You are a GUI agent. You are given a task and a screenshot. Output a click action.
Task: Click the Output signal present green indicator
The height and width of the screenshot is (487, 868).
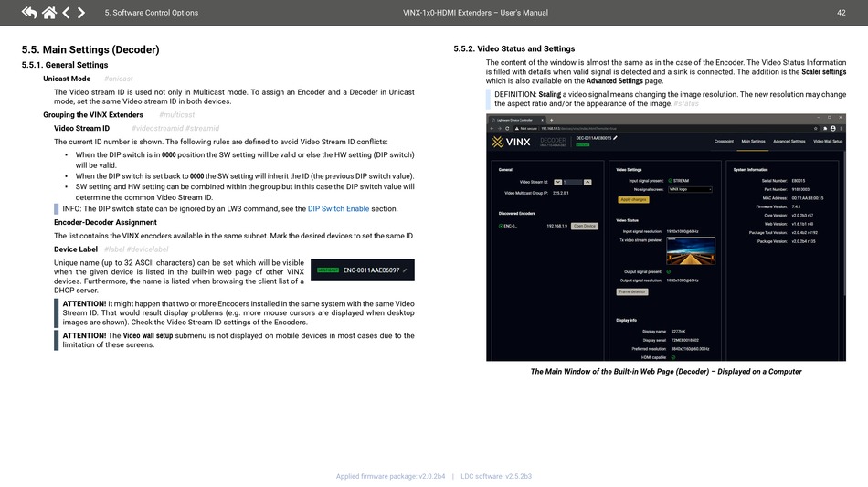[x=669, y=271]
